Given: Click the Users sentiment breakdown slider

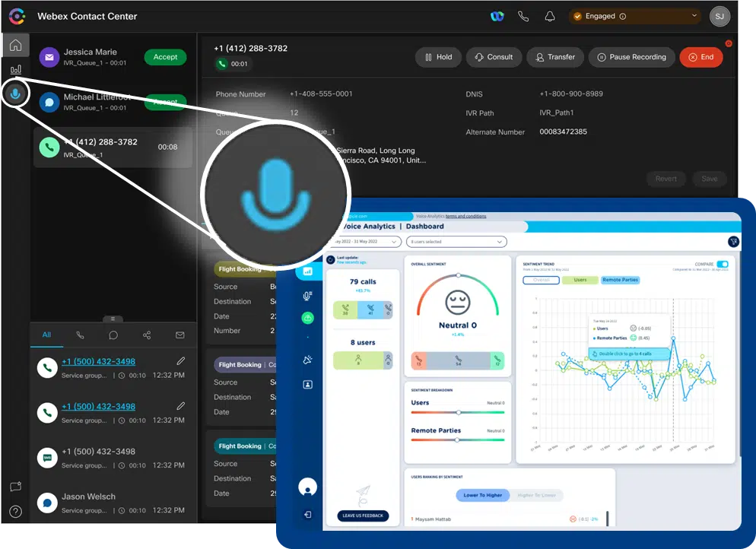Looking at the screenshot, I should [458, 412].
